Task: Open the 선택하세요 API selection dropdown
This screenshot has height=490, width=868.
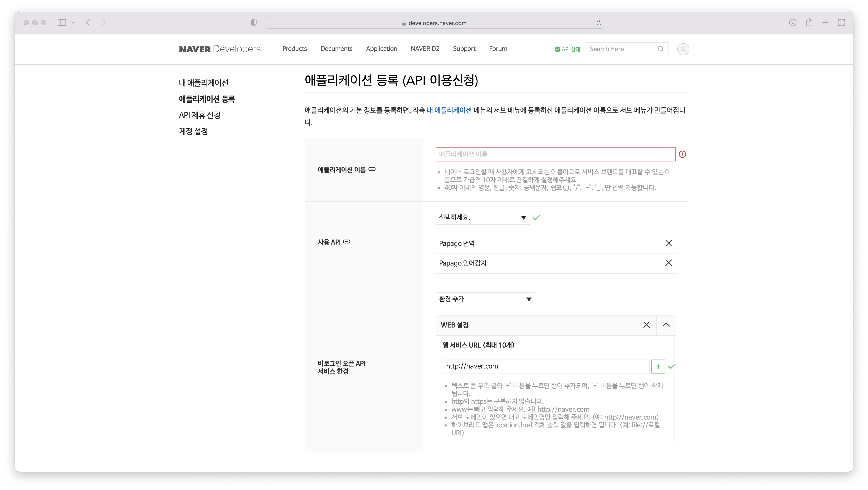Action: [x=482, y=217]
